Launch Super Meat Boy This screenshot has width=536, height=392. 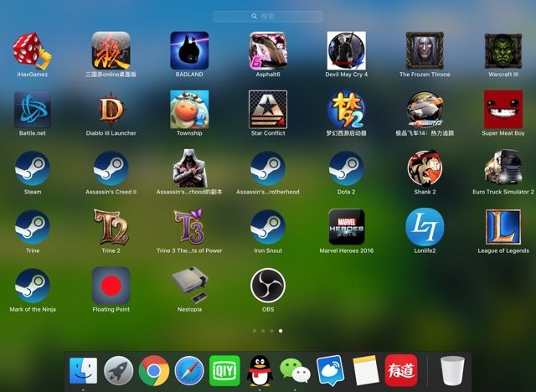502,109
